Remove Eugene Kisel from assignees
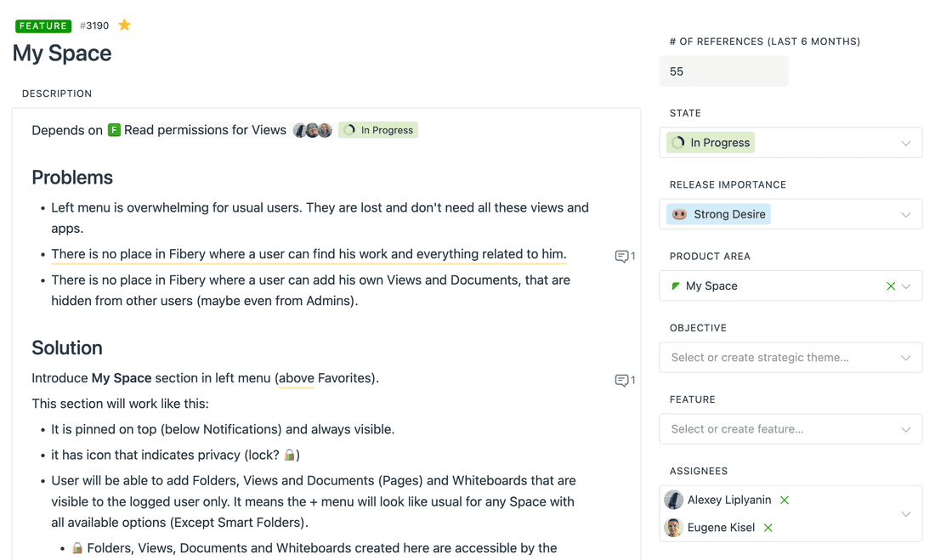935x560 pixels. (768, 528)
